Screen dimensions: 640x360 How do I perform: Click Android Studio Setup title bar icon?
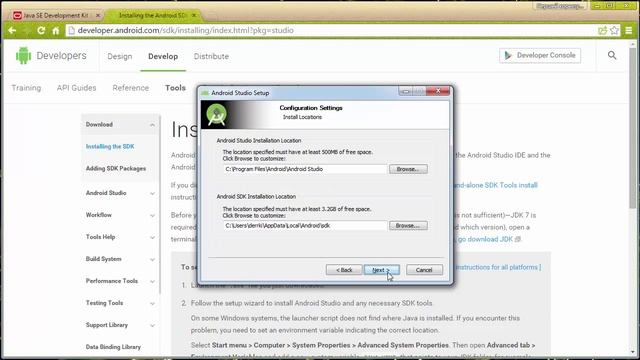(205, 93)
